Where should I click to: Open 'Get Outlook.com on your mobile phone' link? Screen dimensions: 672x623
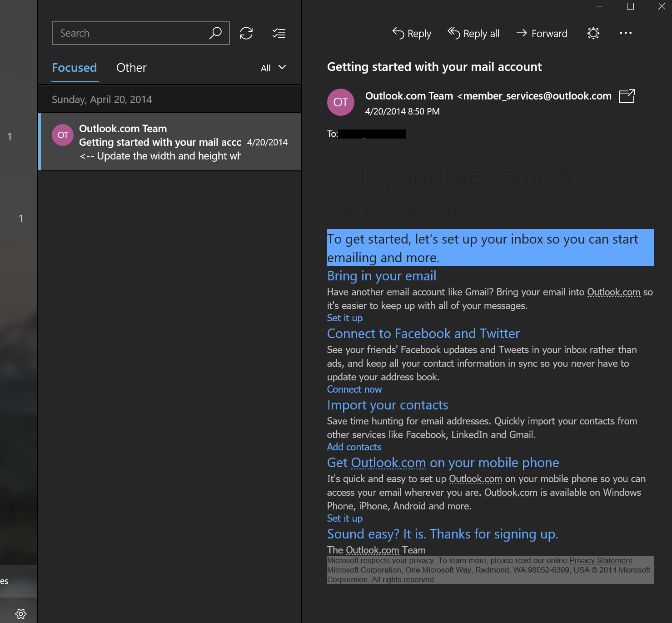pyautogui.click(x=443, y=463)
